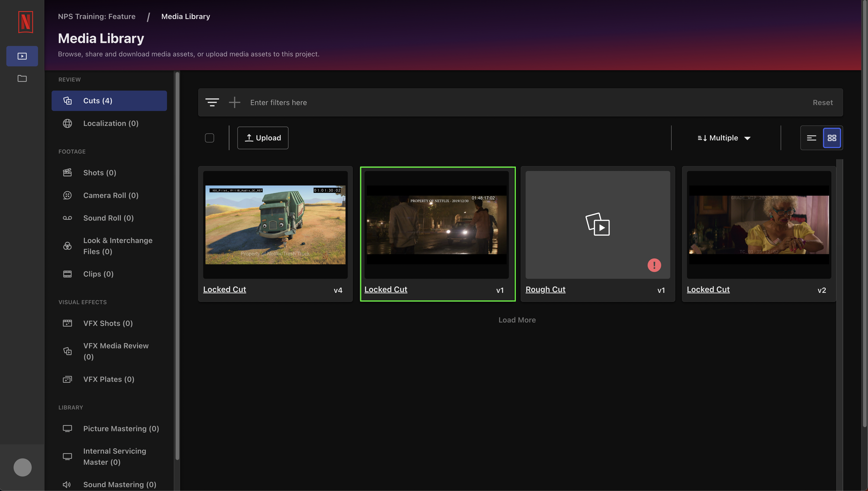Screen dimensions: 868x491
Task: Click the placeholder play icon on Rough Cut
Action: (x=598, y=224)
